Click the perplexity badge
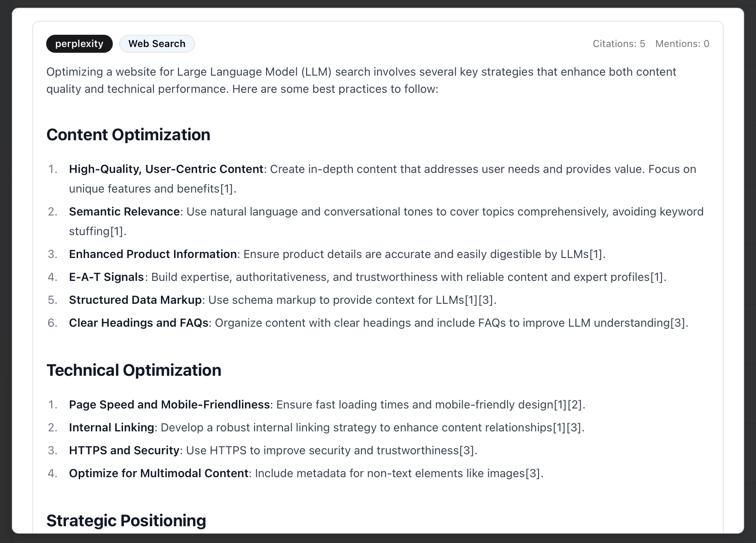This screenshot has width=756, height=543. (x=79, y=44)
